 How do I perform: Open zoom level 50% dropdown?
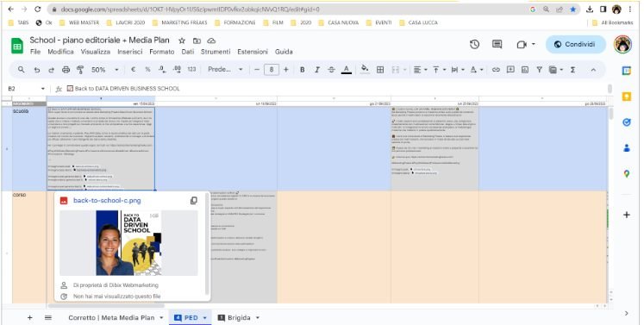point(104,70)
